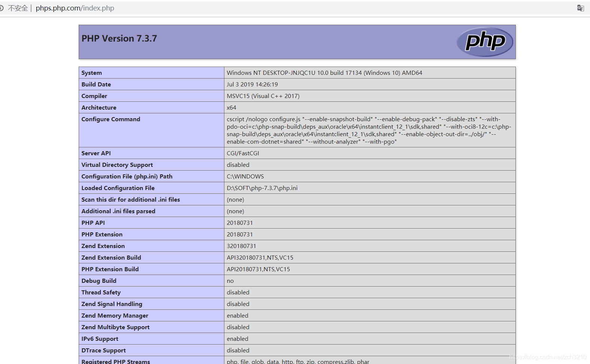Click the 'x64' architecture value
Image resolution: width=590 pixels, height=364 pixels.
pos(232,107)
